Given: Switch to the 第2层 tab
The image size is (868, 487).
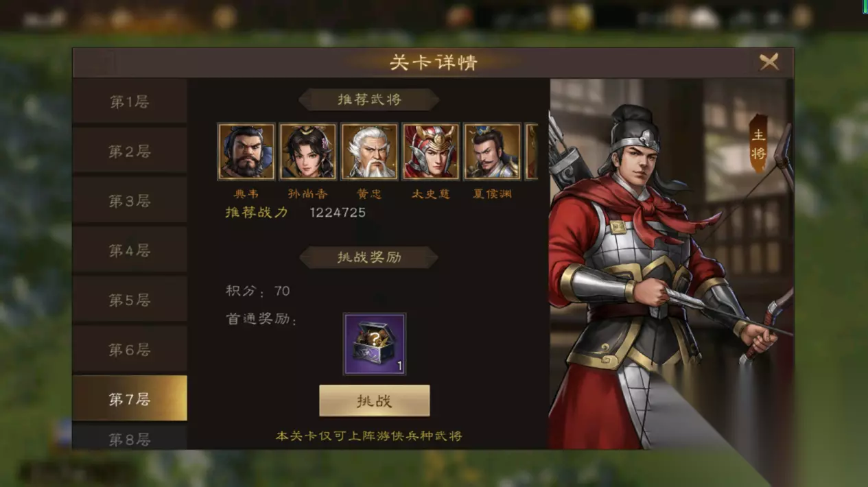Looking at the screenshot, I should point(130,152).
